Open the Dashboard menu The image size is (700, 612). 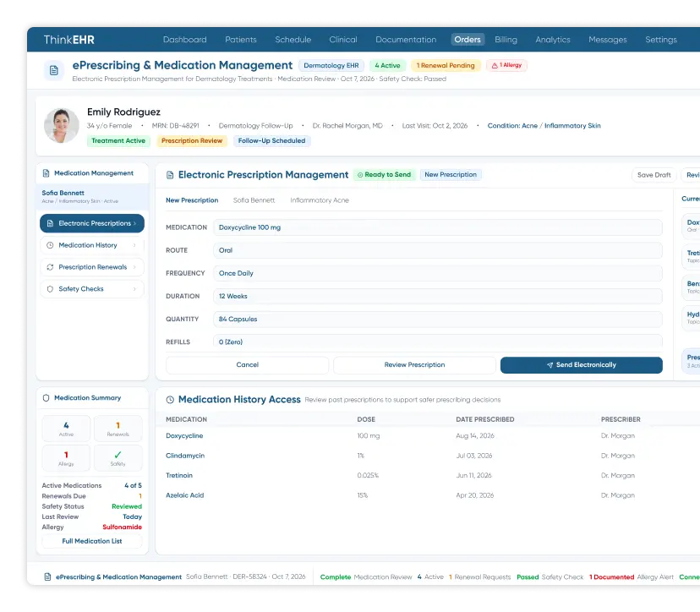[185, 40]
